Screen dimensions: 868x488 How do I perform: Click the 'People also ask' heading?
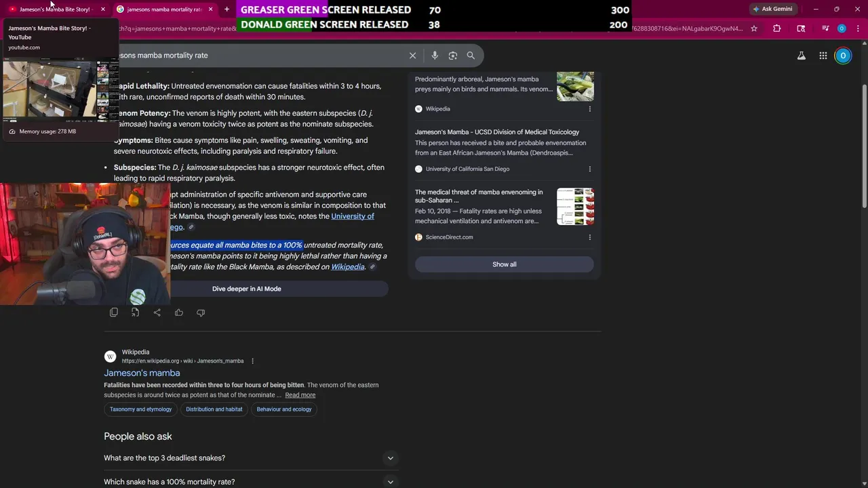coord(138,436)
